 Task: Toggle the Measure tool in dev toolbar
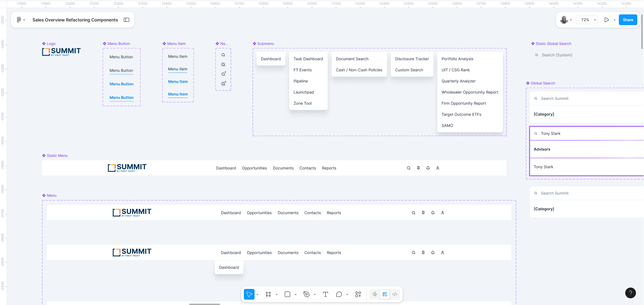pyautogui.click(x=385, y=294)
